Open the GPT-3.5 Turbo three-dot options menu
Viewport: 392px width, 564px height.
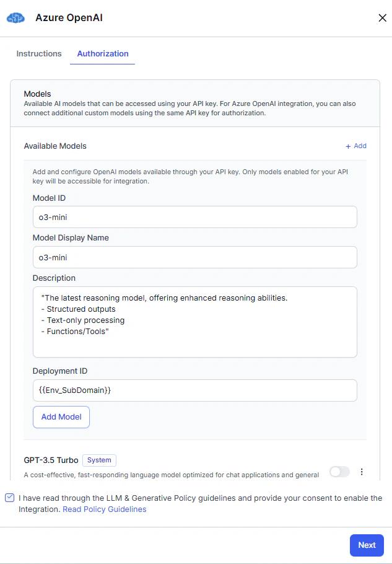tap(362, 472)
